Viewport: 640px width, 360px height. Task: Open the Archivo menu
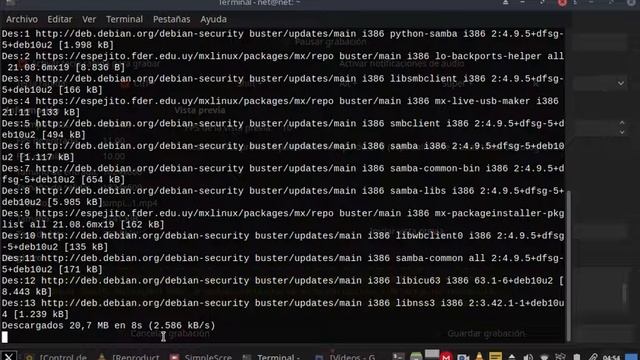(22, 19)
